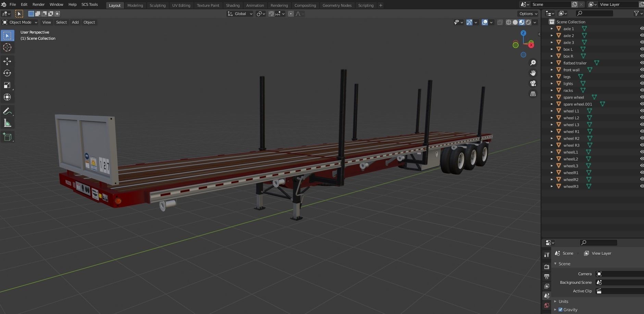
Task: Hide wheel L1 visibility eye
Action: click(x=642, y=111)
